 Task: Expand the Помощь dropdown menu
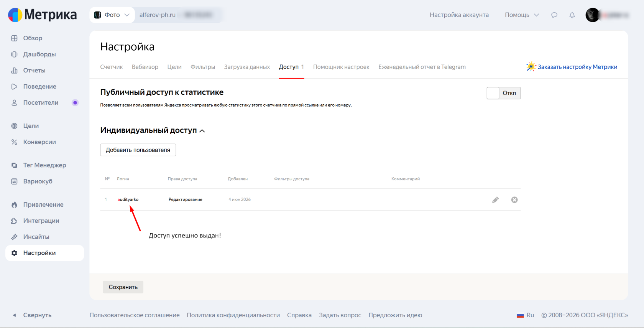point(522,15)
